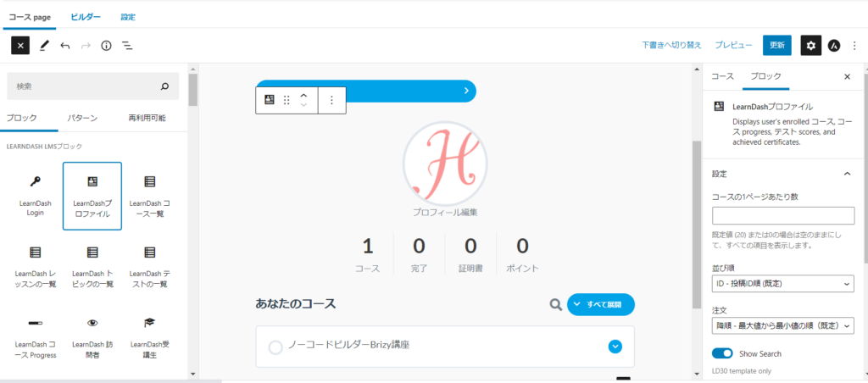Click the LEARNDASH LMSブロック category label

pyautogui.click(x=44, y=146)
